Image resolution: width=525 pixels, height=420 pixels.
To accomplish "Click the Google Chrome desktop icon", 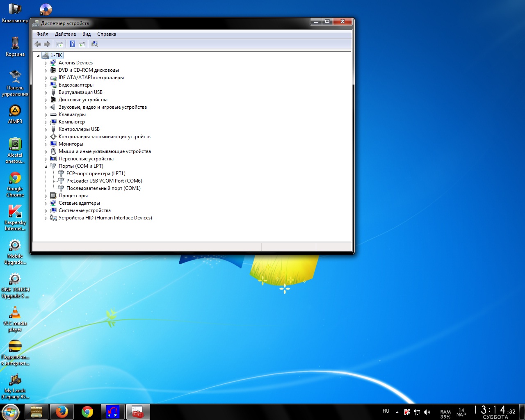I will point(15,184).
